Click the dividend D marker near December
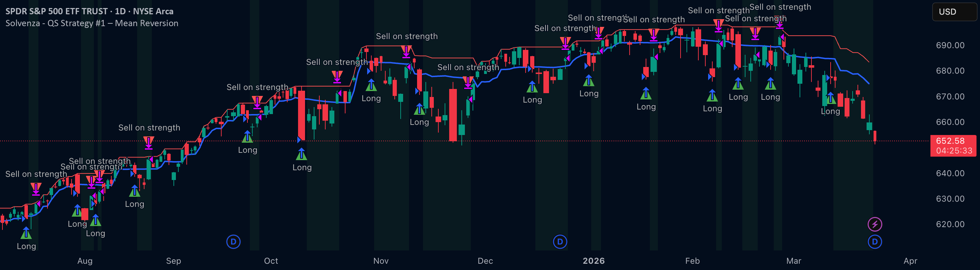This screenshot has height=270, width=980. [559, 242]
